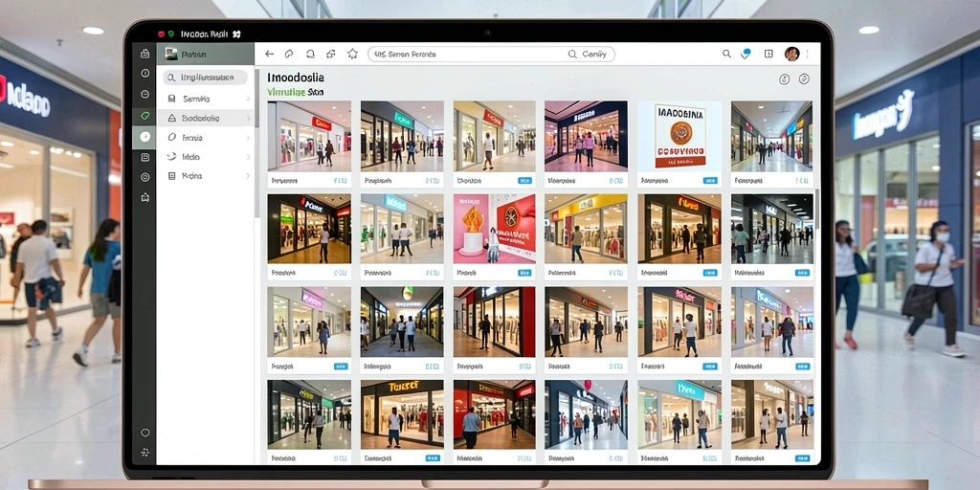The width and height of the screenshot is (980, 490).
Task: Click the back arrow in the top toolbar
Action: 269,54
